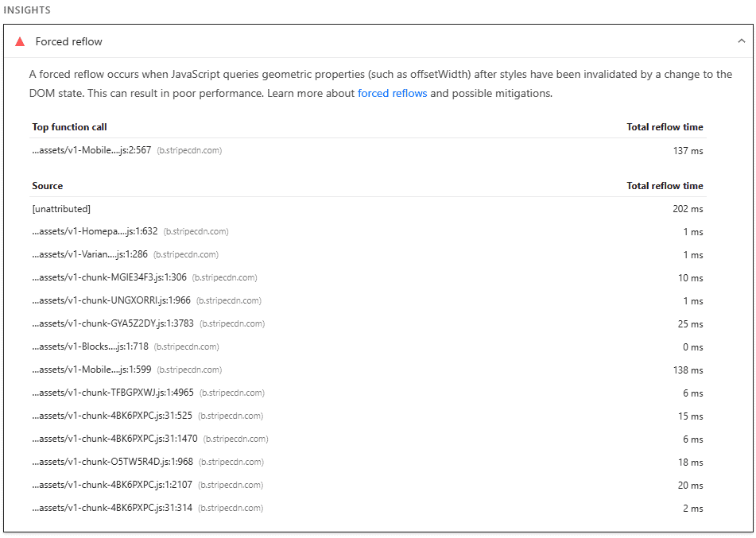Open the v1-Homepa js:1:632 source link

click(95, 232)
